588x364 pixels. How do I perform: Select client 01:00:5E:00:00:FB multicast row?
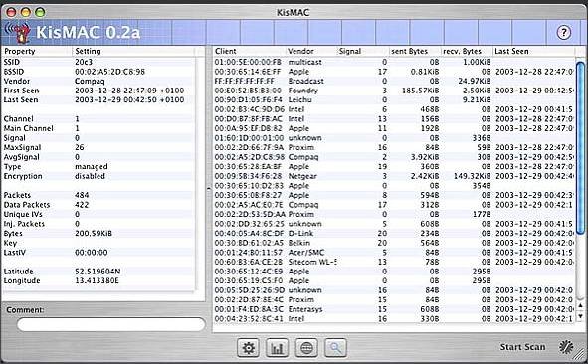(394, 62)
